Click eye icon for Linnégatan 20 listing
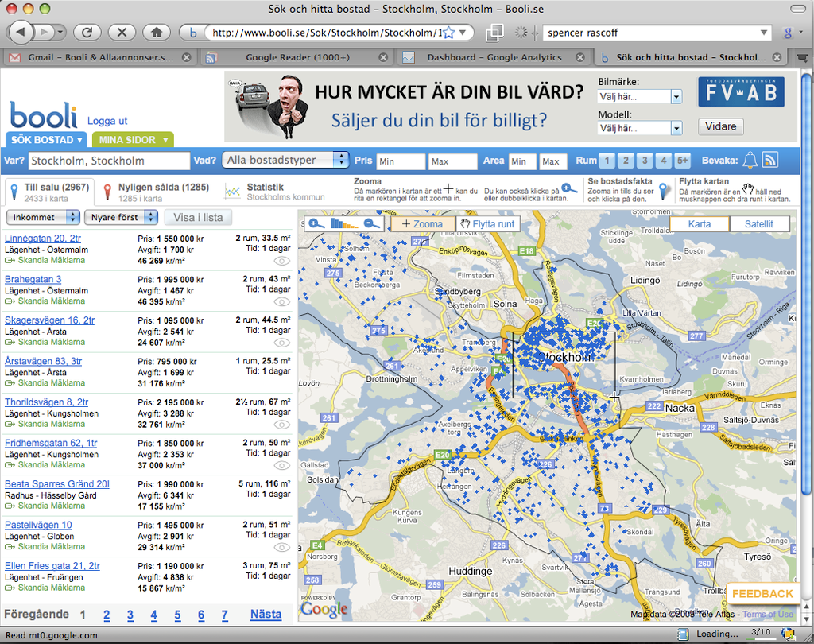The image size is (814, 644). pyautogui.click(x=281, y=261)
